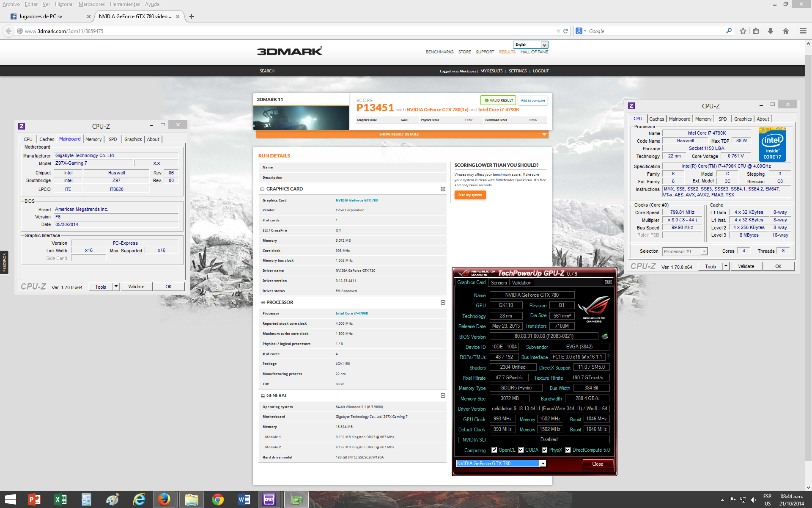Viewport: 812px width, 508px height.
Task: Switch to Caches tab in right CPU-Z
Action: click(x=657, y=119)
